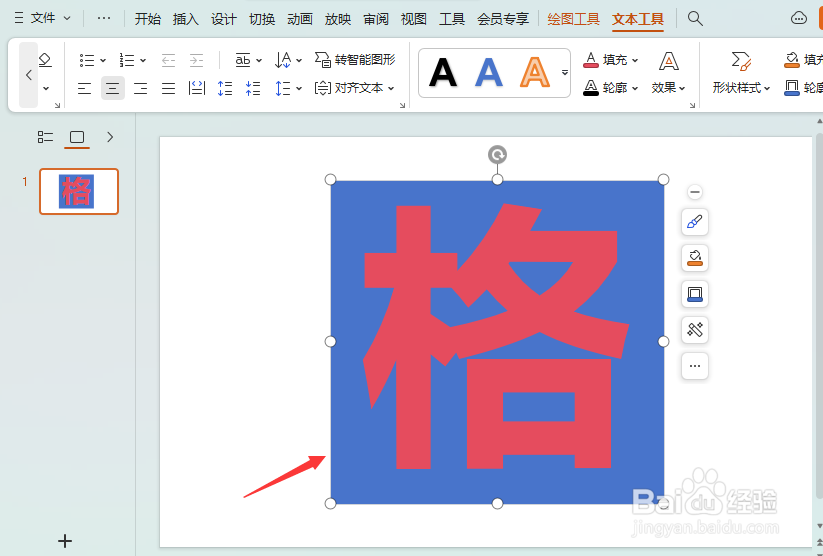Collapse floating toolbar with minus button
Image resolution: width=823 pixels, height=556 pixels.
[694, 192]
